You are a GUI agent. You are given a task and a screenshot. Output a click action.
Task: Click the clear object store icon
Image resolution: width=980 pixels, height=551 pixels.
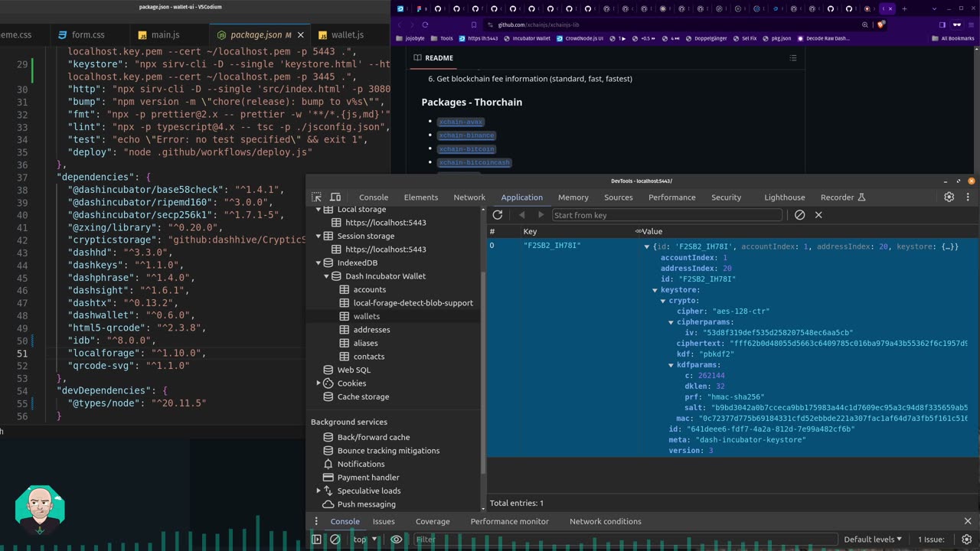click(x=799, y=215)
